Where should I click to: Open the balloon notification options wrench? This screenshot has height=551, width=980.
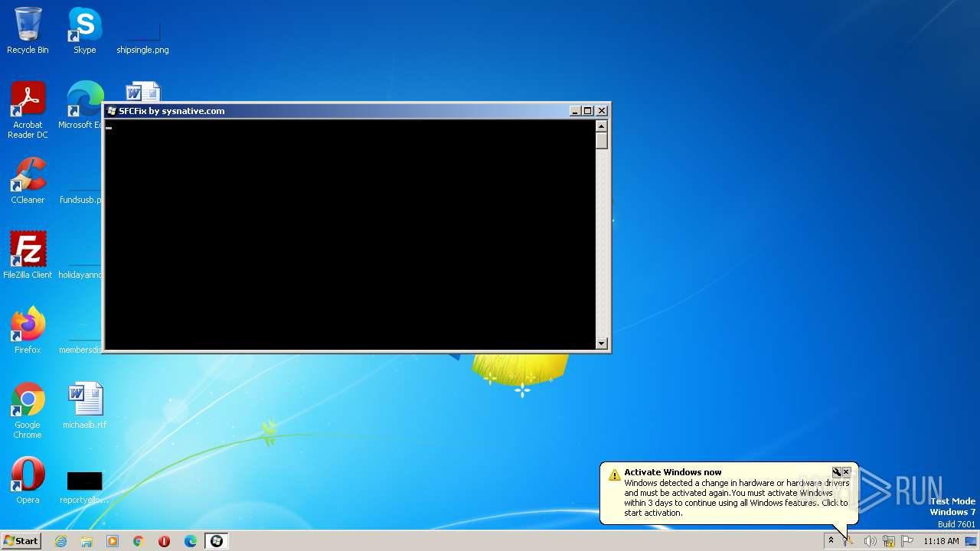[837, 472]
